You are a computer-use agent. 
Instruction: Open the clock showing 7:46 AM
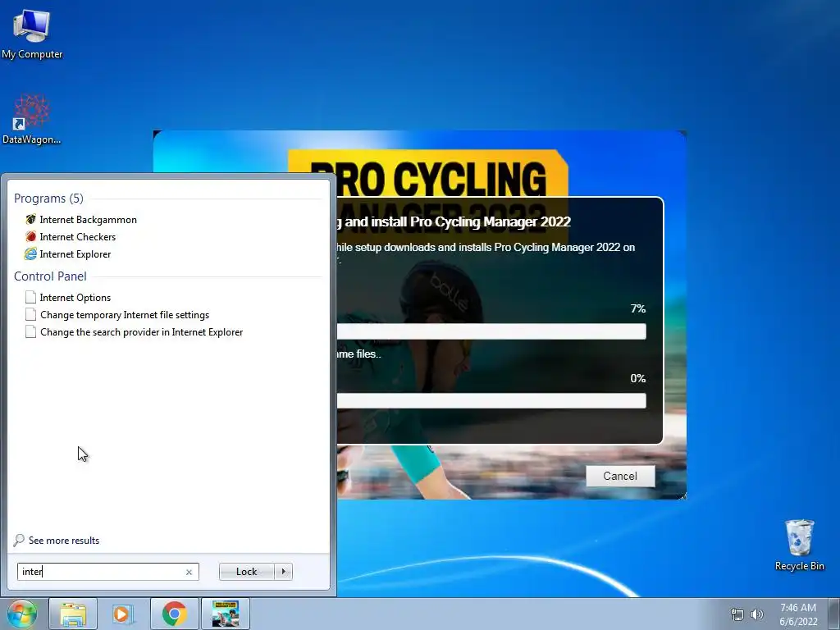coord(798,614)
